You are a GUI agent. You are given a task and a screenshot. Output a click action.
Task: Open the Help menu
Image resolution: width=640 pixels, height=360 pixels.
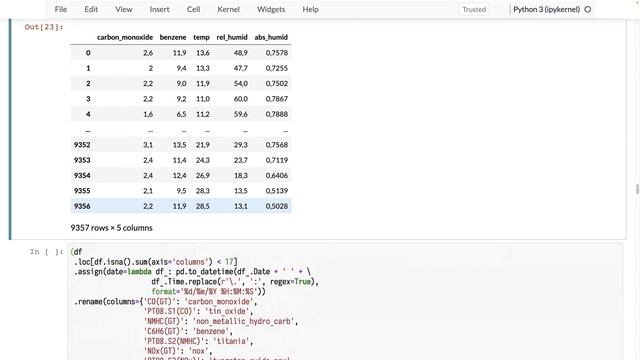tap(311, 9)
